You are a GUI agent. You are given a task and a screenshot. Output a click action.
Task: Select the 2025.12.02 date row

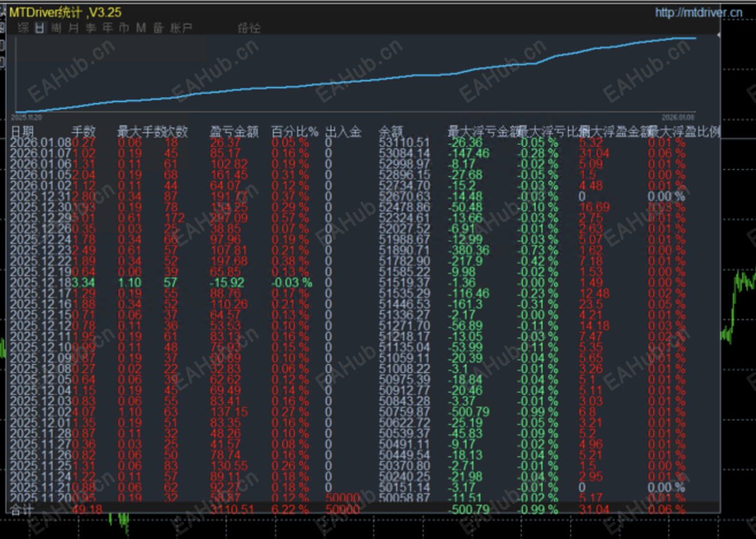pos(41,412)
